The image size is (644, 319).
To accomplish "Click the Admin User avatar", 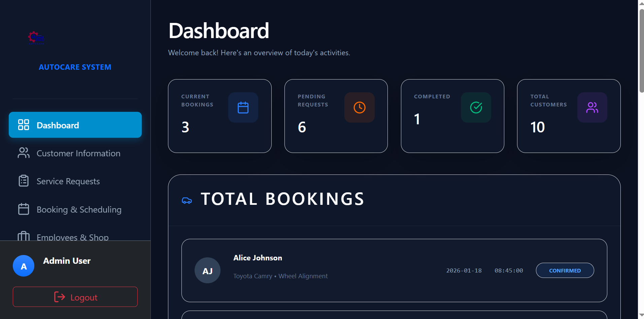I will tap(24, 266).
